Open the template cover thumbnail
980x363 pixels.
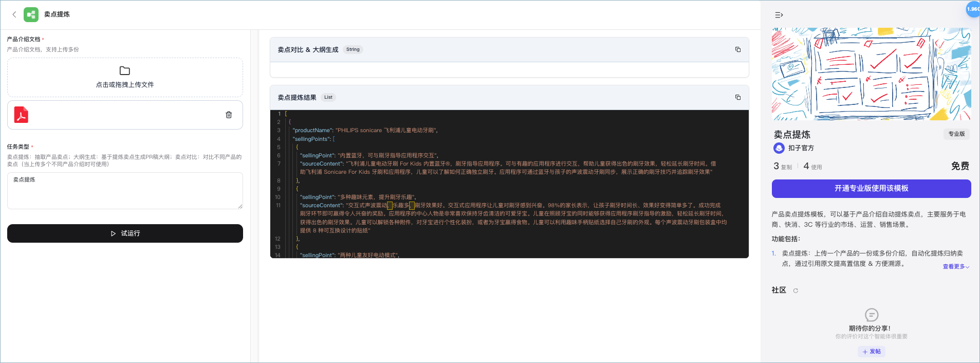coord(871,74)
